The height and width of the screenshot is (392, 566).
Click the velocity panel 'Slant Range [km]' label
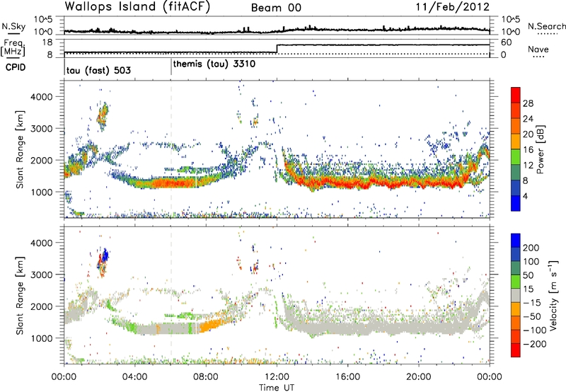(20, 295)
